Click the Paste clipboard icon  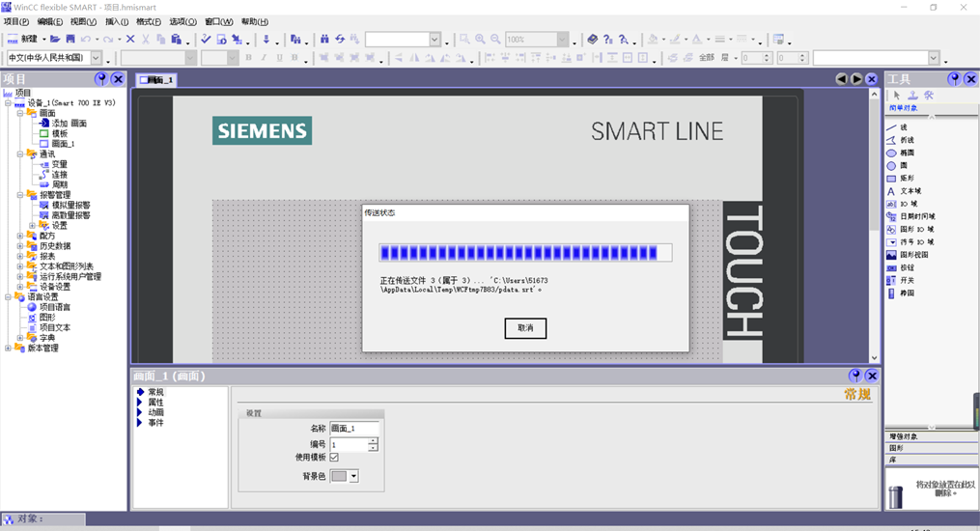tap(177, 40)
